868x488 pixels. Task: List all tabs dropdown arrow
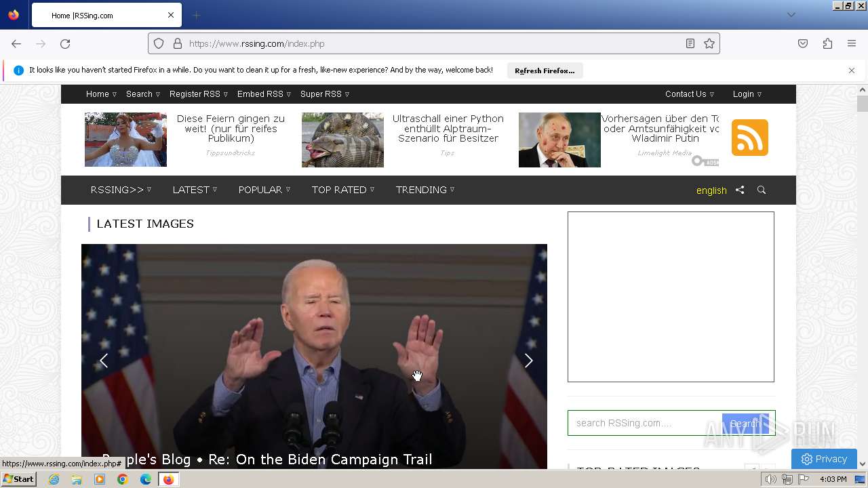(x=791, y=15)
